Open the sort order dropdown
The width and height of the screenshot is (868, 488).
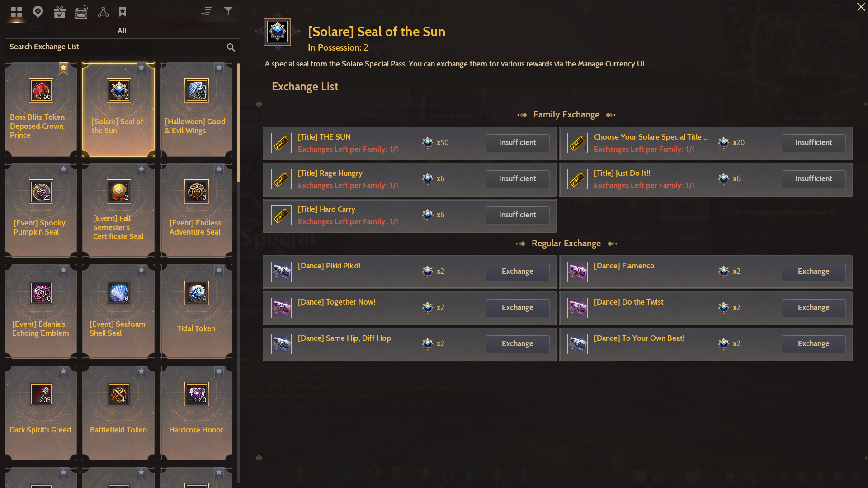[207, 11]
